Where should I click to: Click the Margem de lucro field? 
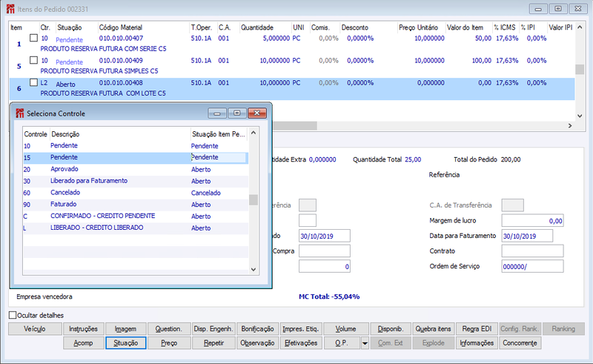(x=532, y=221)
